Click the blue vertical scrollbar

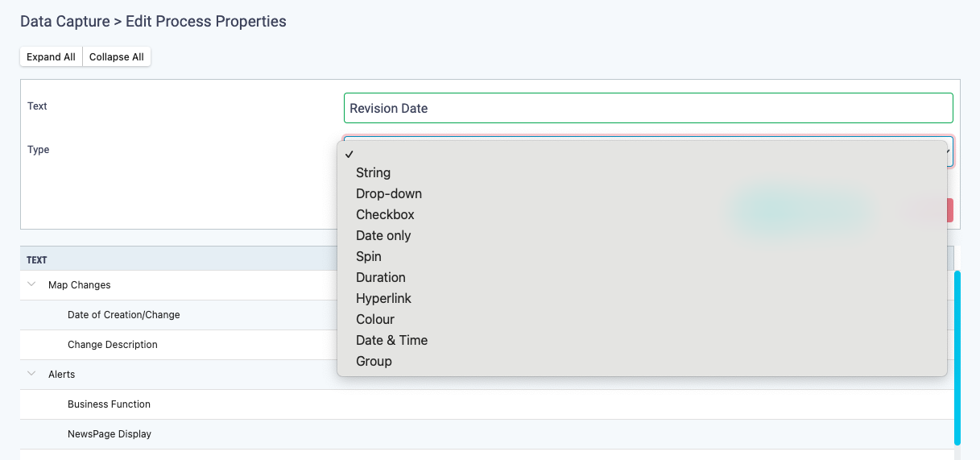[x=957, y=358]
